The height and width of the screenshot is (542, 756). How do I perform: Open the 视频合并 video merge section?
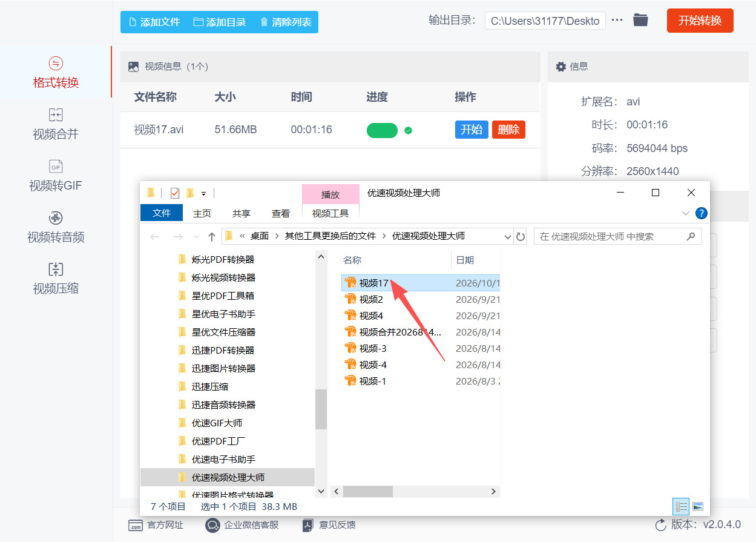[56, 124]
